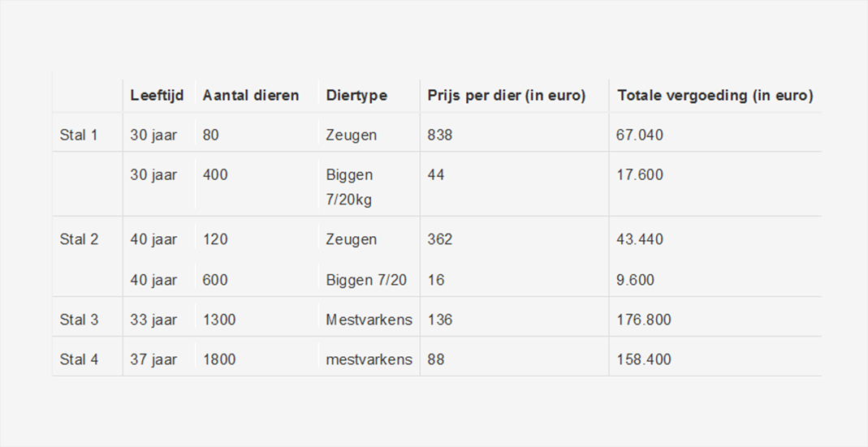This screenshot has height=447, width=868.
Task: Click the Stal 2 row label
Action: click(79, 239)
